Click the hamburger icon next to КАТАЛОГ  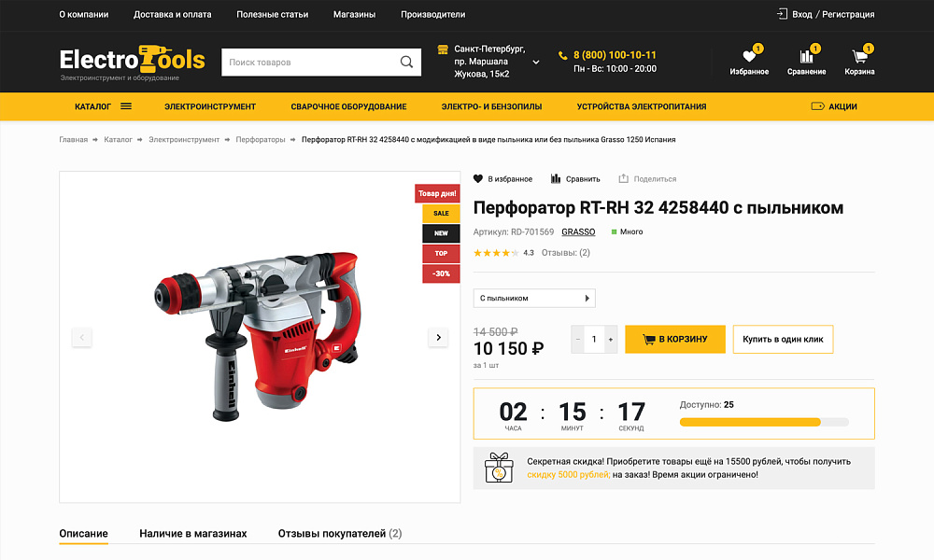point(126,106)
